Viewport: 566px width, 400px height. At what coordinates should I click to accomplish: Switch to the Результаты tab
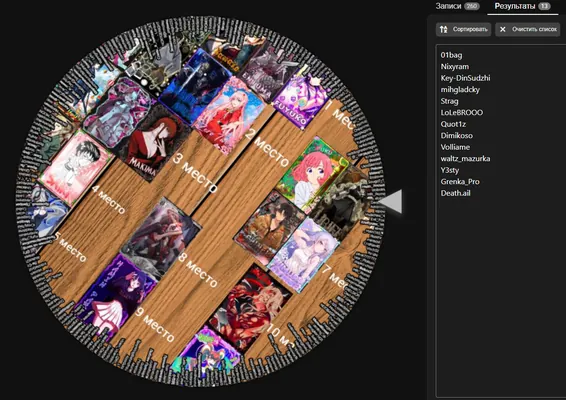pyautogui.click(x=522, y=6)
